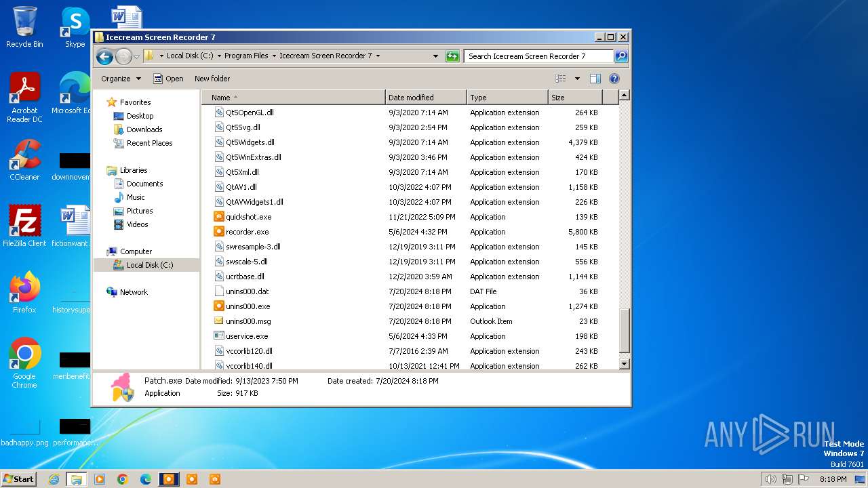This screenshot has width=868, height=488.
Task: Click the file list scroll down arrow
Action: (625, 364)
